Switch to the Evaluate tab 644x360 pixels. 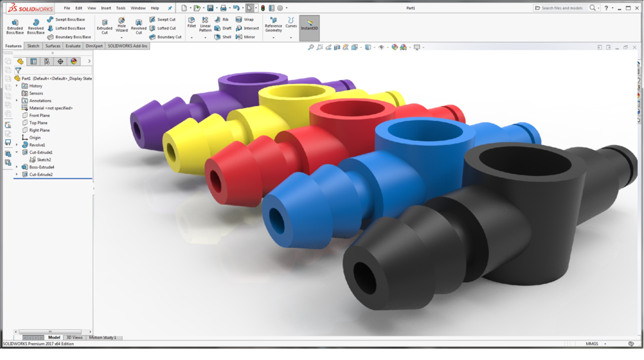(x=72, y=46)
